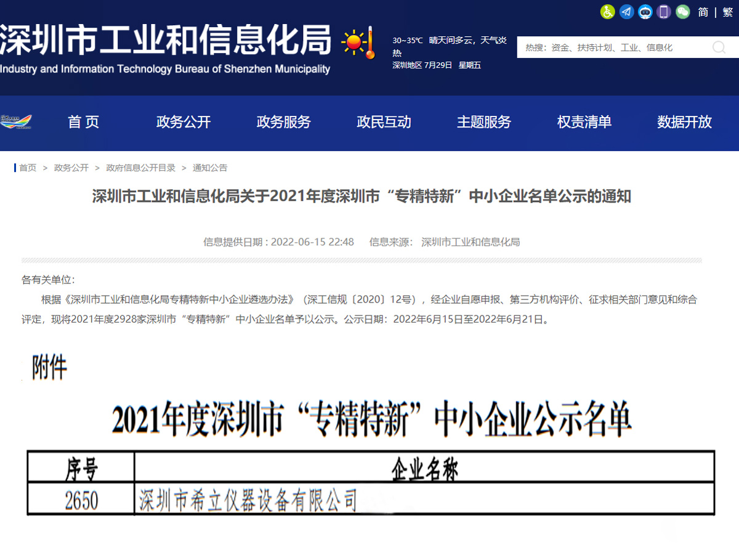Open the 数据开放 menu item
This screenshot has height=560, width=739.
click(x=684, y=123)
